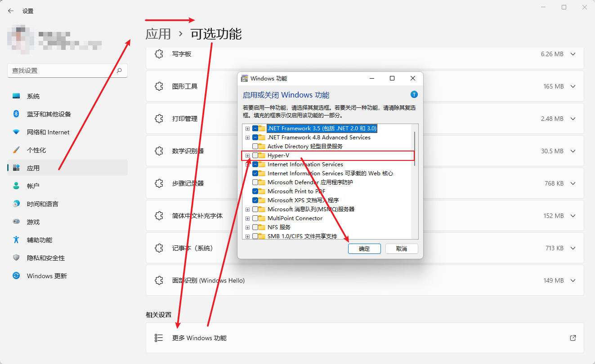Viewport: 595px width, 364px height.
Task: Expand details for 写字板
Action: 573,54
